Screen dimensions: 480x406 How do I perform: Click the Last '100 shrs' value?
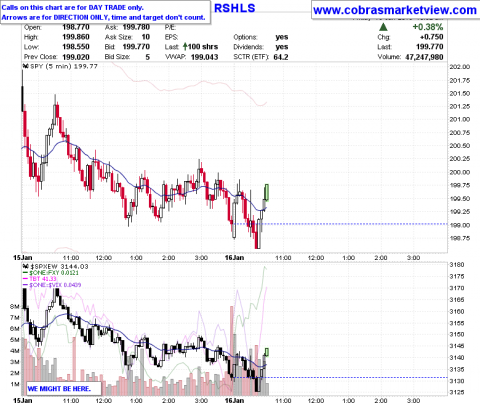tap(203, 47)
